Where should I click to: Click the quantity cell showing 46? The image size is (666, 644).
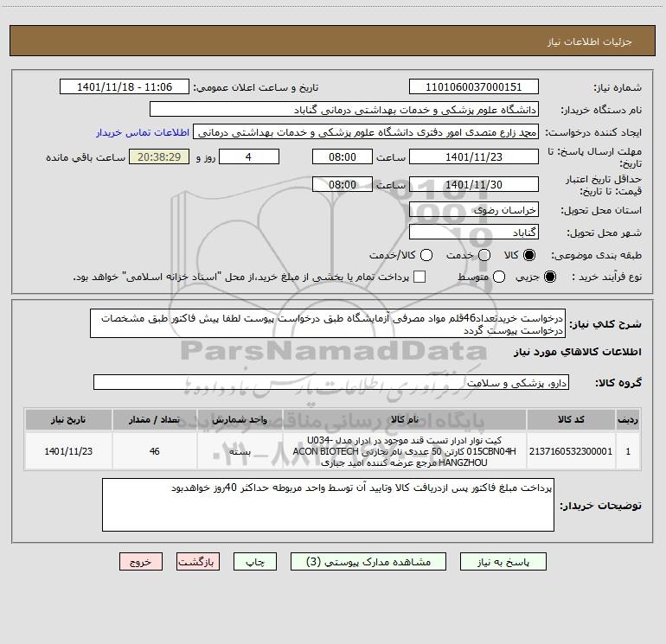point(155,451)
